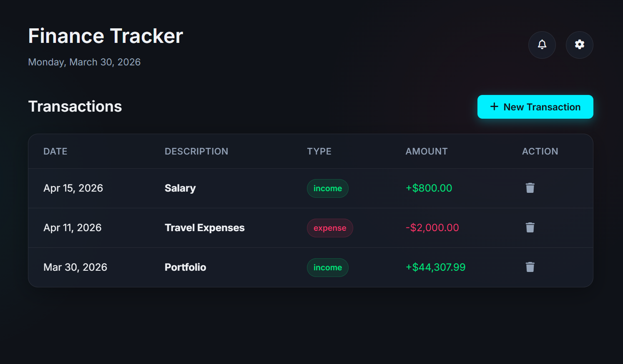Screen dimensions: 623x364
Task: Click the New Transaction button
Action: pyautogui.click(x=535, y=107)
